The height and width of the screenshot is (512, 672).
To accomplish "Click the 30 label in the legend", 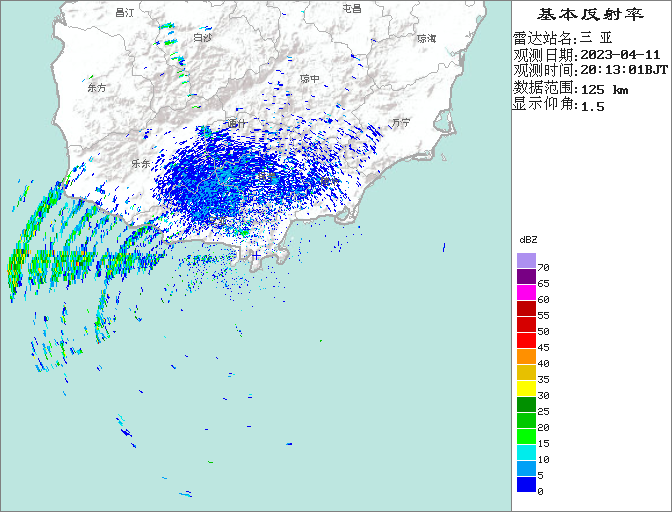I will (x=543, y=396).
